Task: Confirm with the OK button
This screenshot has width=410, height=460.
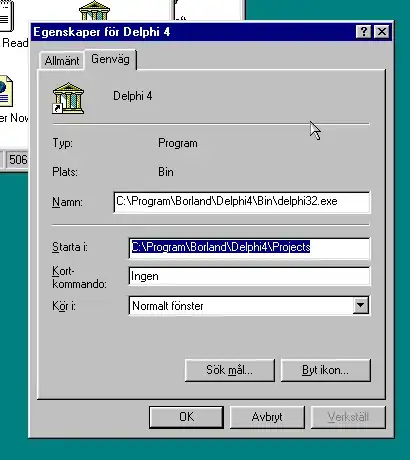Action: point(186,417)
